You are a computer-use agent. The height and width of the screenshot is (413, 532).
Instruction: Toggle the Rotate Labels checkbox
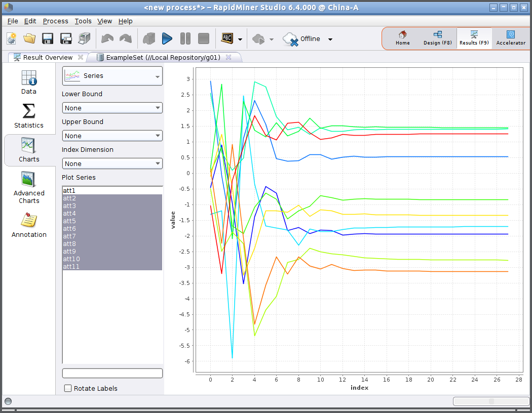(x=68, y=388)
